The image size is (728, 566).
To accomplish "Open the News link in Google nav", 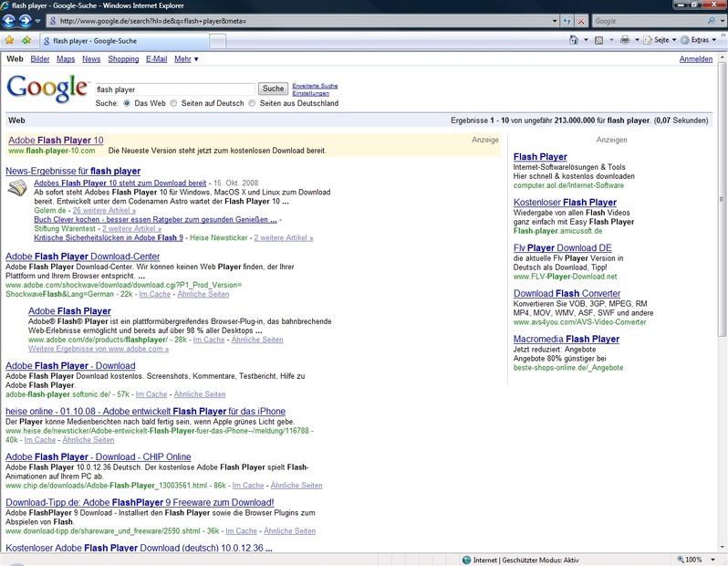I will [91, 59].
